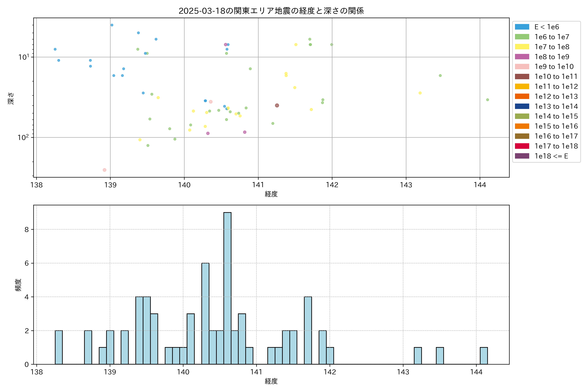Click the crimson '1e17 to 1e18' legend swatch
Image resolution: width=588 pixels, height=392 pixels.
(x=522, y=146)
